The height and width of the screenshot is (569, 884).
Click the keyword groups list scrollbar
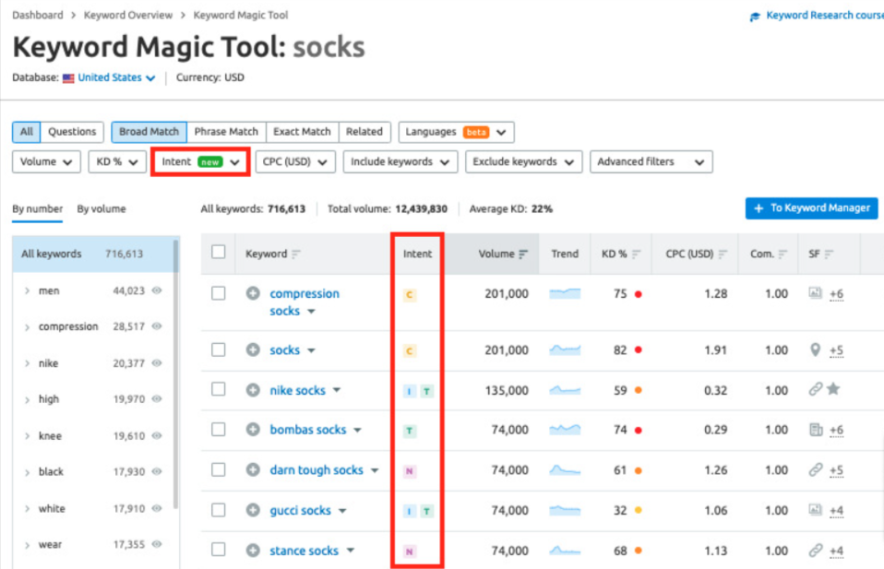[177, 400]
